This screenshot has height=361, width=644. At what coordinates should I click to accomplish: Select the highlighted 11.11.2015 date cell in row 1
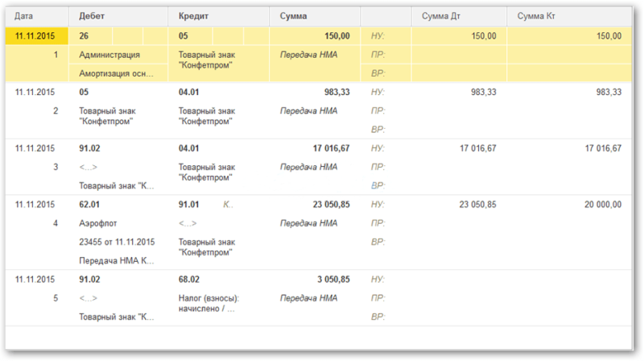click(36, 35)
